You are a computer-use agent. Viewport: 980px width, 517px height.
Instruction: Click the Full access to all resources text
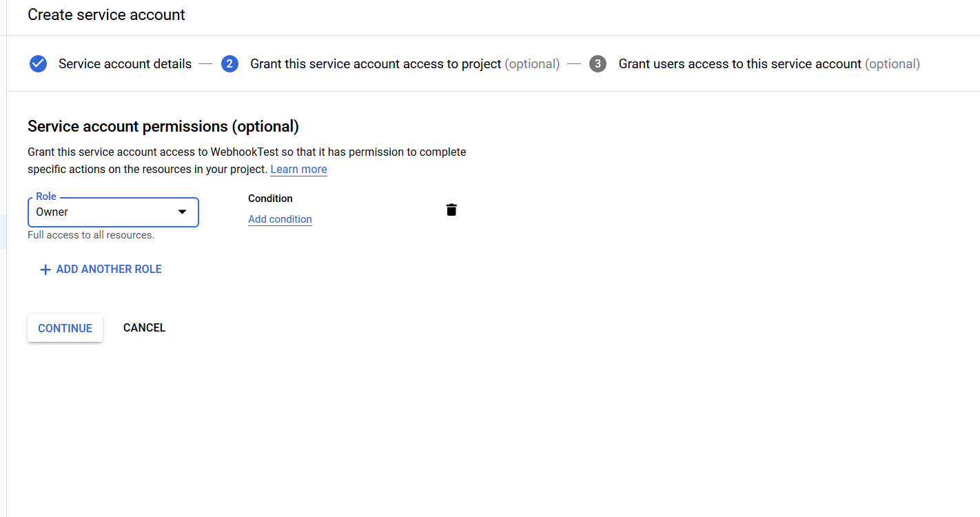tap(91, 235)
